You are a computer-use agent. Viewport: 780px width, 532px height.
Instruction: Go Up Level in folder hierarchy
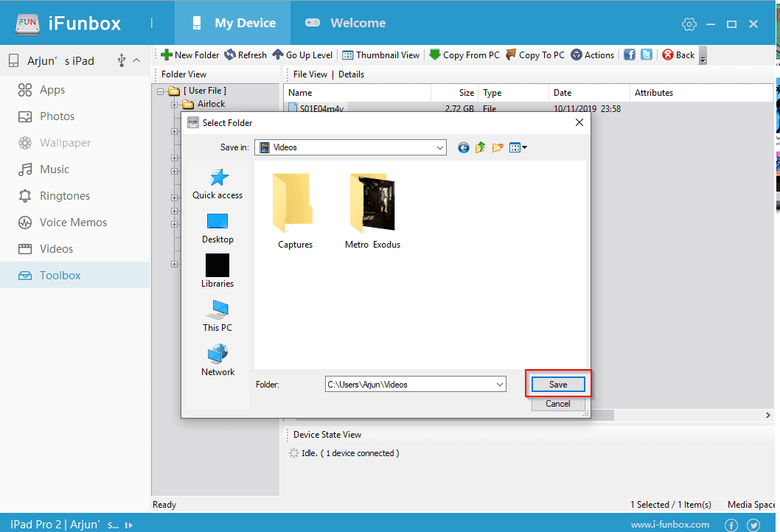pyautogui.click(x=302, y=55)
